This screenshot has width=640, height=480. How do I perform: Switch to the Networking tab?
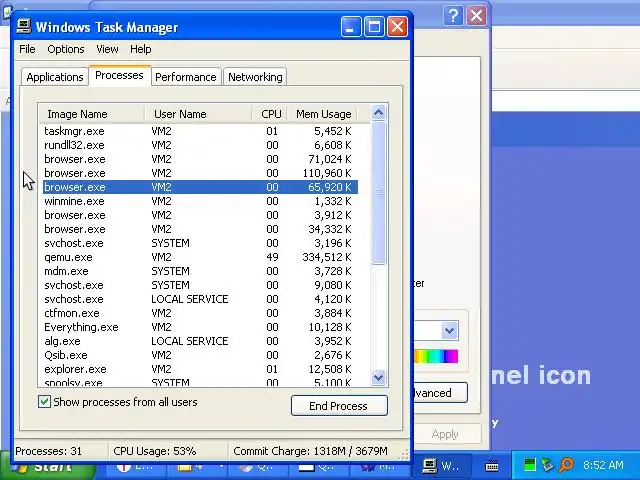point(255,77)
